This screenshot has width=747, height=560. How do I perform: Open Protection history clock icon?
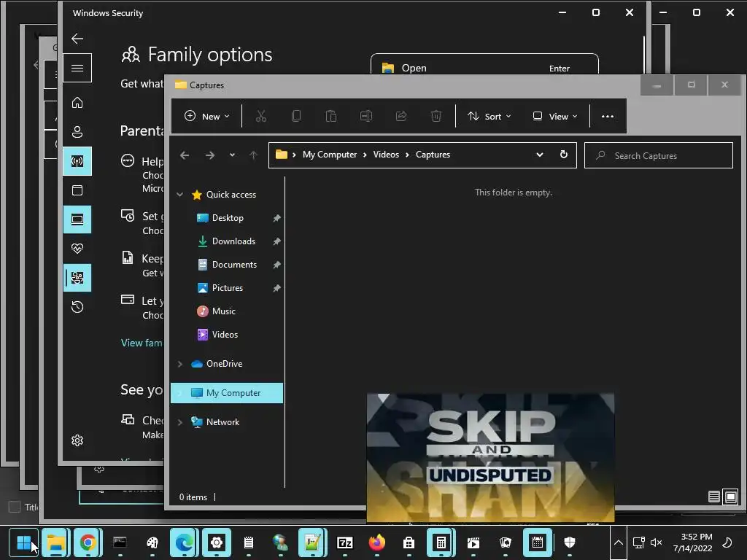77,307
